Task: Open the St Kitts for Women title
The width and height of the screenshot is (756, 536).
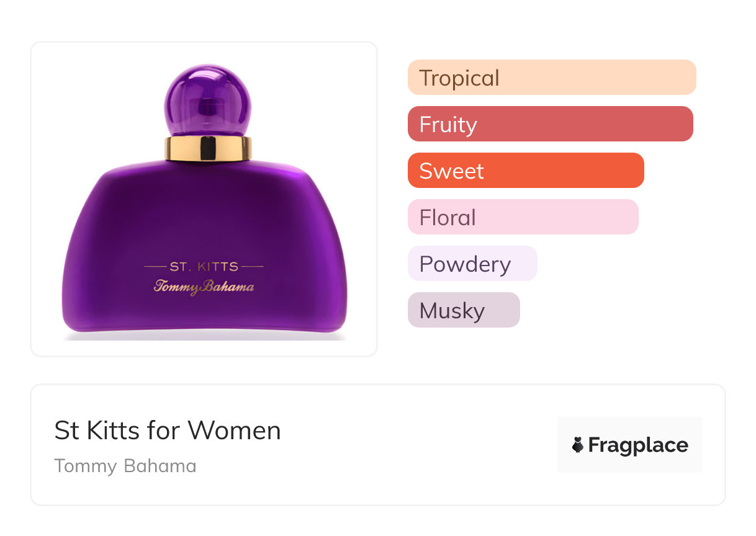Action: point(168,431)
